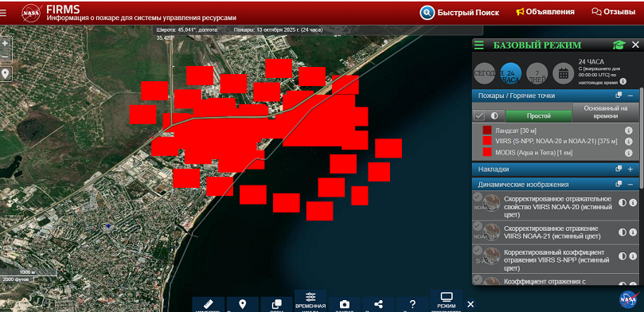Open the help question mark tool
Image resolution: width=644 pixels, height=312 pixels.
click(x=412, y=305)
